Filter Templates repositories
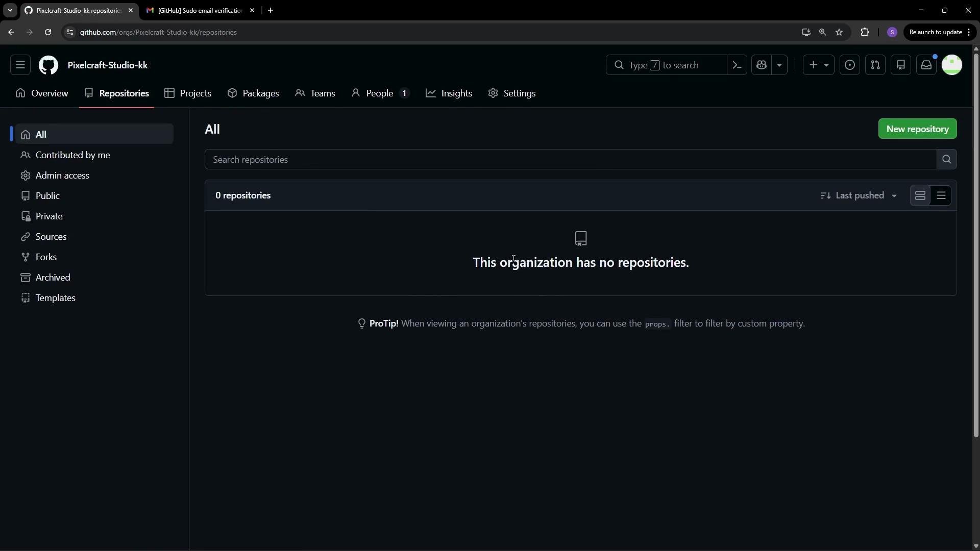The width and height of the screenshot is (980, 551). tap(94, 298)
